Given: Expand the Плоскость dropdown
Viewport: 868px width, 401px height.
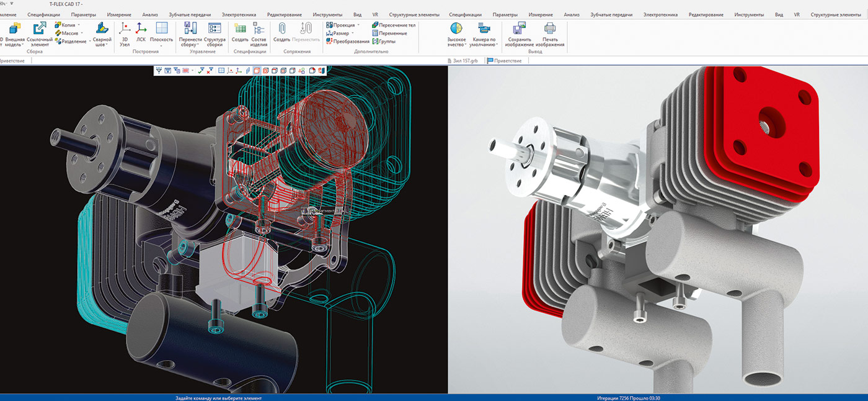Looking at the screenshot, I should (162, 45).
